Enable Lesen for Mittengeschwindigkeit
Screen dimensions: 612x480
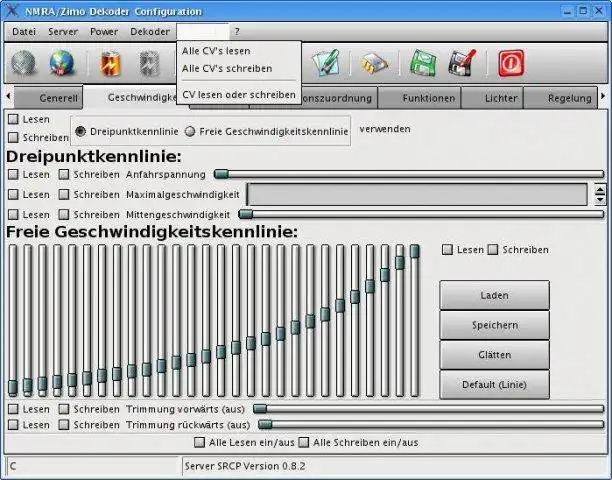tap(13, 214)
